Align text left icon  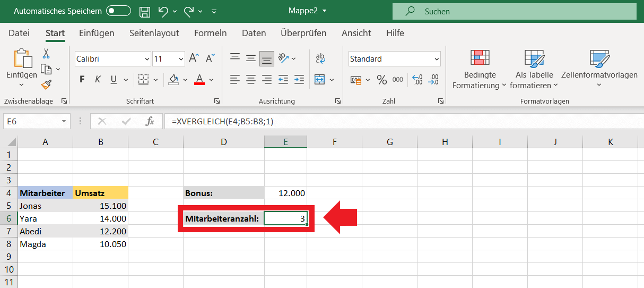[x=235, y=80]
